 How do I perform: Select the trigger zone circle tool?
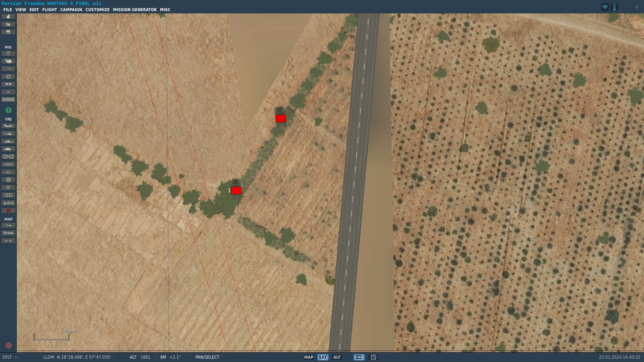(8, 180)
